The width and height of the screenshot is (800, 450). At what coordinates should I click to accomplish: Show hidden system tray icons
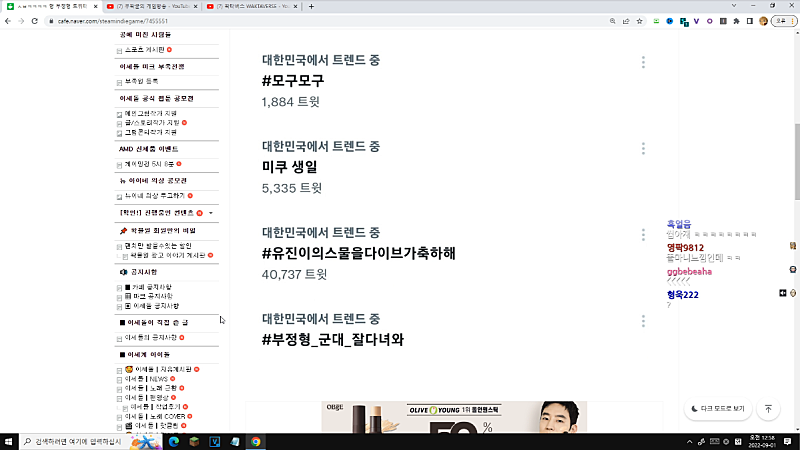click(689, 442)
